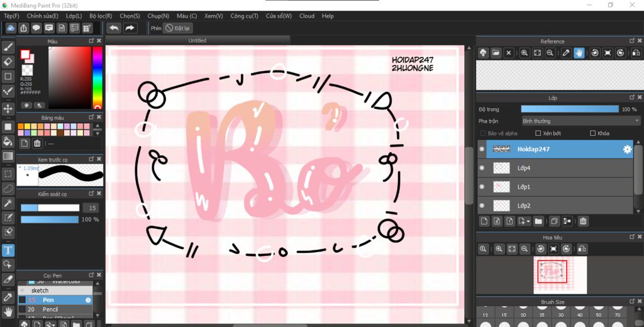644x327 pixels.
Task: Select the Move tool
Action: (x=8, y=108)
